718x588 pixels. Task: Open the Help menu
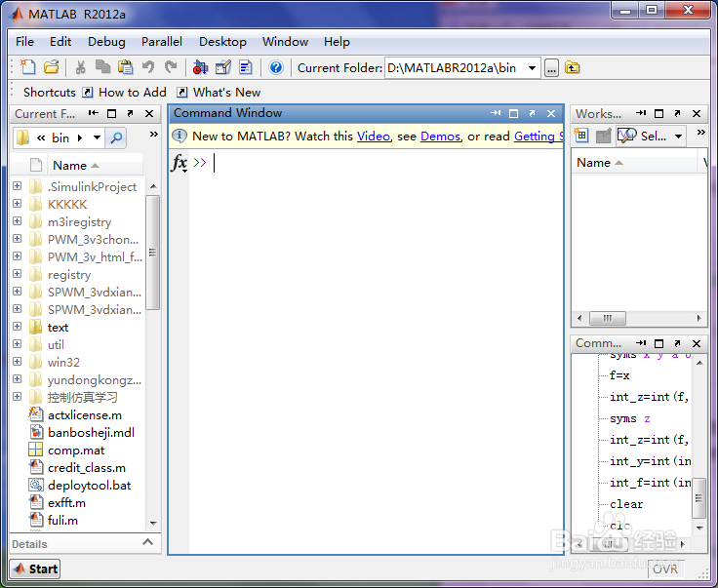coord(337,42)
